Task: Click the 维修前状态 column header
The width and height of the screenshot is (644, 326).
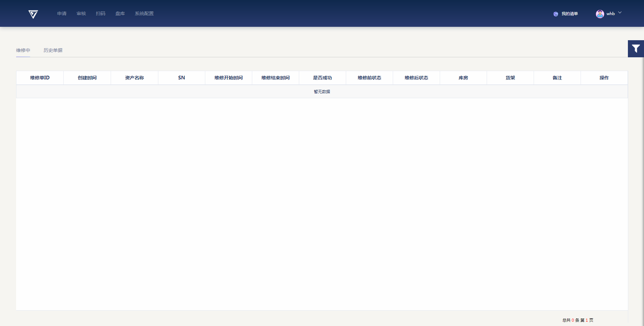Action: coord(369,78)
